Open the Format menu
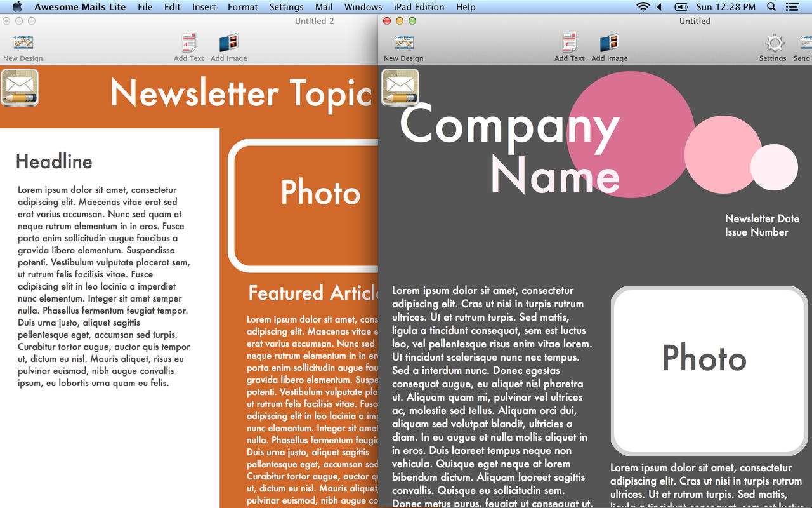This screenshot has width=812, height=508. point(242,7)
